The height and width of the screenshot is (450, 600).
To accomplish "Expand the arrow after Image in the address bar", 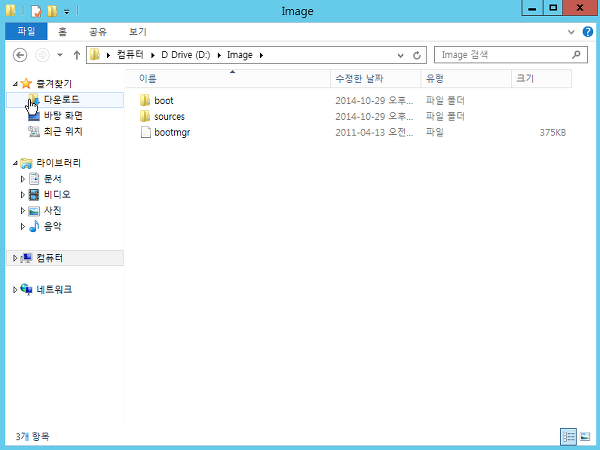I will [x=261, y=55].
